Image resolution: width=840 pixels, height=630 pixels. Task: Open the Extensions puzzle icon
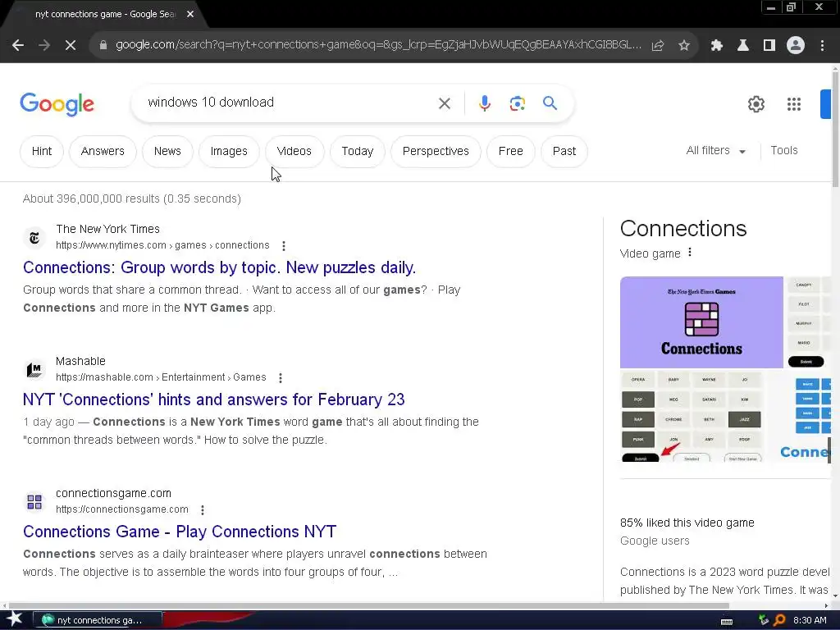point(717,46)
